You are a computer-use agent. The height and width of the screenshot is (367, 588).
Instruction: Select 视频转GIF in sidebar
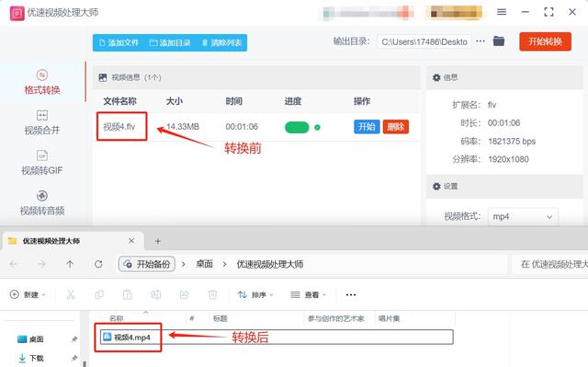point(42,163)
